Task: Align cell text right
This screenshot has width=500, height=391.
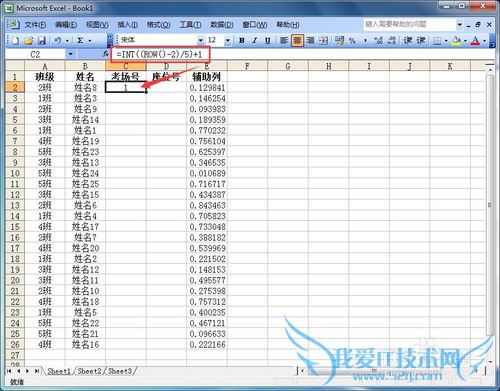Action: pos(310,40)
